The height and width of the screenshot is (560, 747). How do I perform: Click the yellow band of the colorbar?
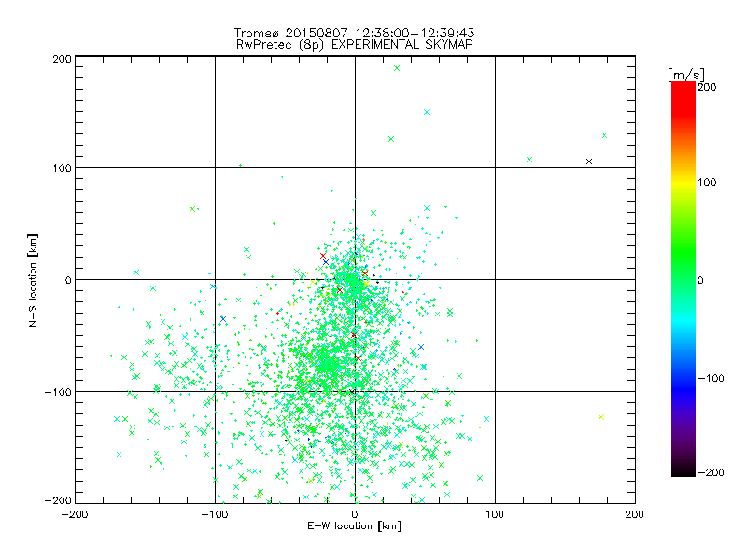coord(684,183)
